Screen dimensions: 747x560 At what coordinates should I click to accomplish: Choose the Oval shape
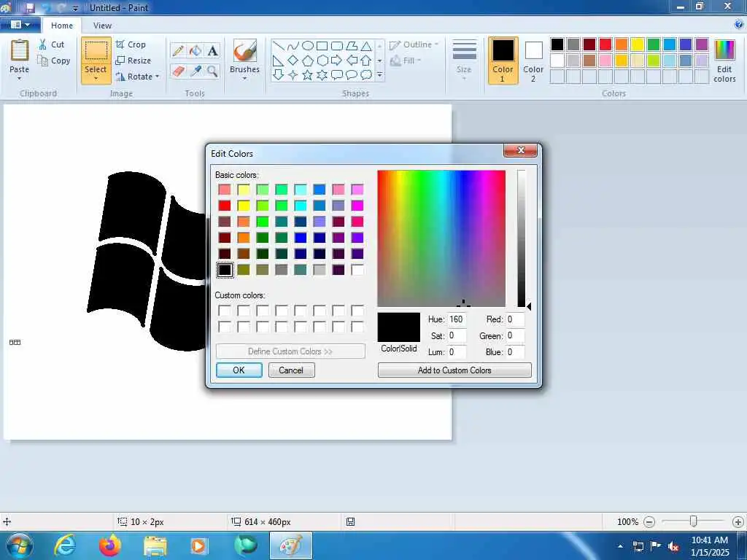[x=308, y=46]
